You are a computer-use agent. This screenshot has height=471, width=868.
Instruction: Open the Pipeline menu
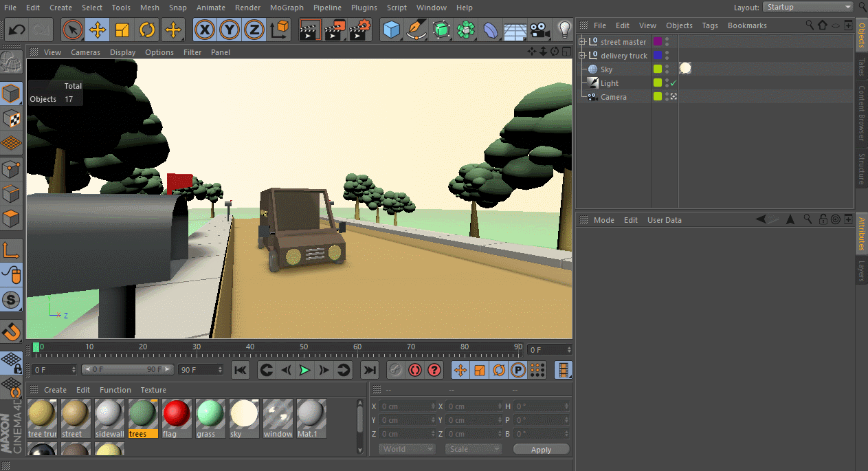327,8
